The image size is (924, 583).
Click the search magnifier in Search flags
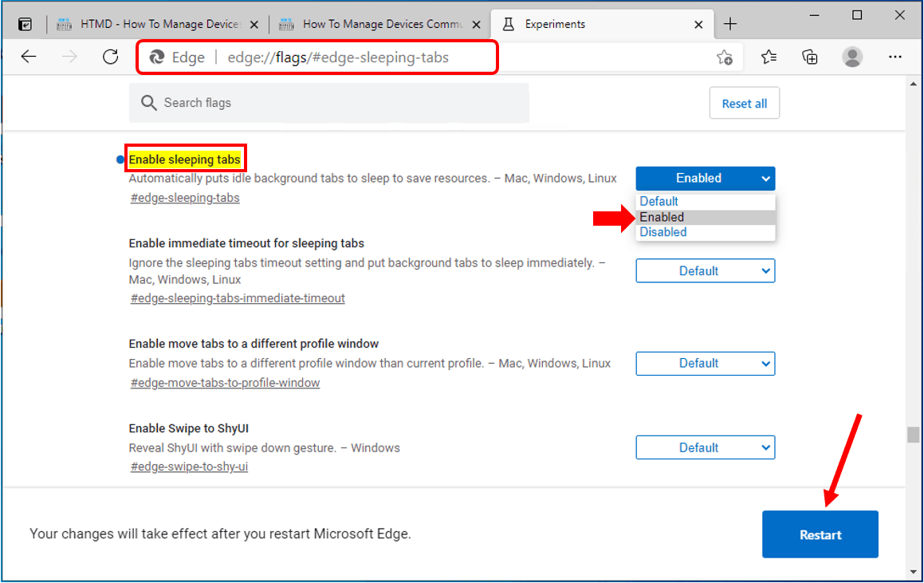(148, 103)
